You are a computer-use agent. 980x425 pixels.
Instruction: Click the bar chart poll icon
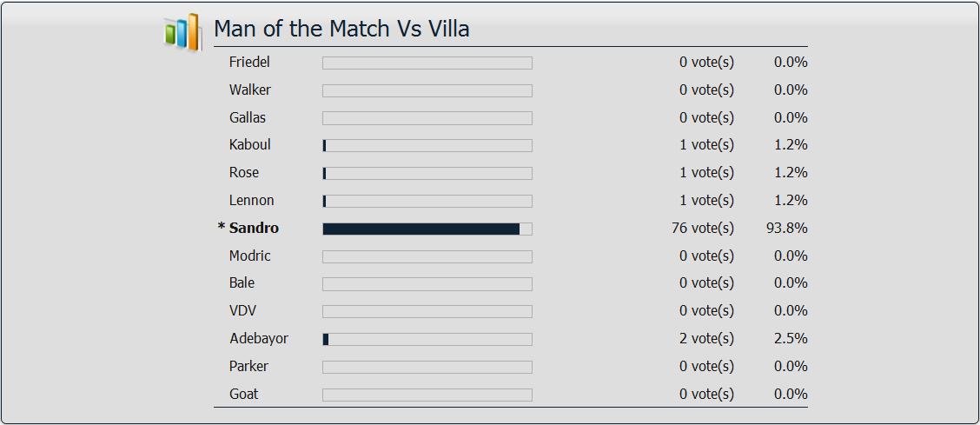[x=182, y=31]
